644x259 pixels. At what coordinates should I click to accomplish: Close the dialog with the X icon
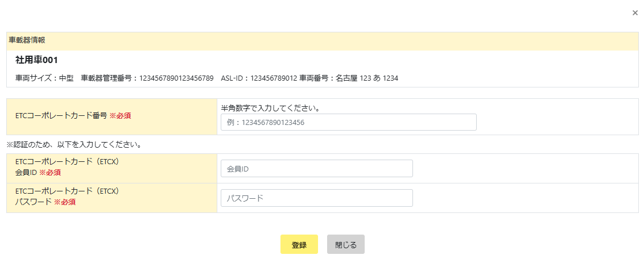click(x=635, y=12)
